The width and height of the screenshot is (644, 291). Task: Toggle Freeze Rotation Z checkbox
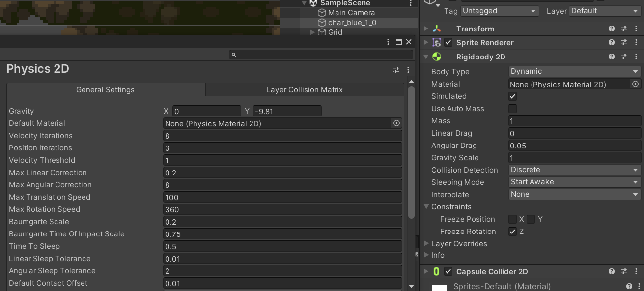[512, 232]
